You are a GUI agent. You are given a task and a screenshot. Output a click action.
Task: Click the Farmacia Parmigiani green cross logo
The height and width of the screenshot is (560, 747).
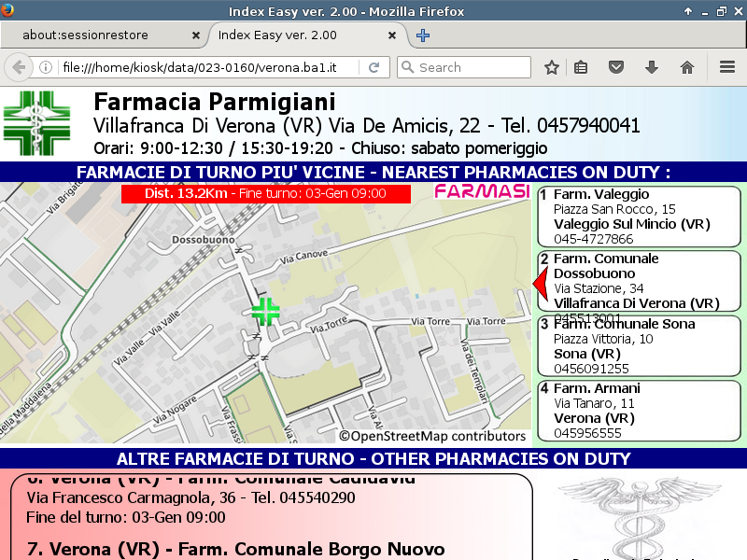pos(36,123)
